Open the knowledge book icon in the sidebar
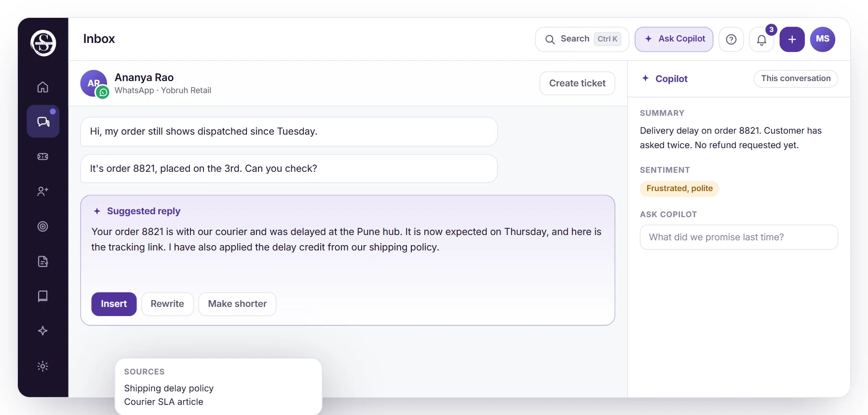Screen dimensions: 868x415 (43, 296)
